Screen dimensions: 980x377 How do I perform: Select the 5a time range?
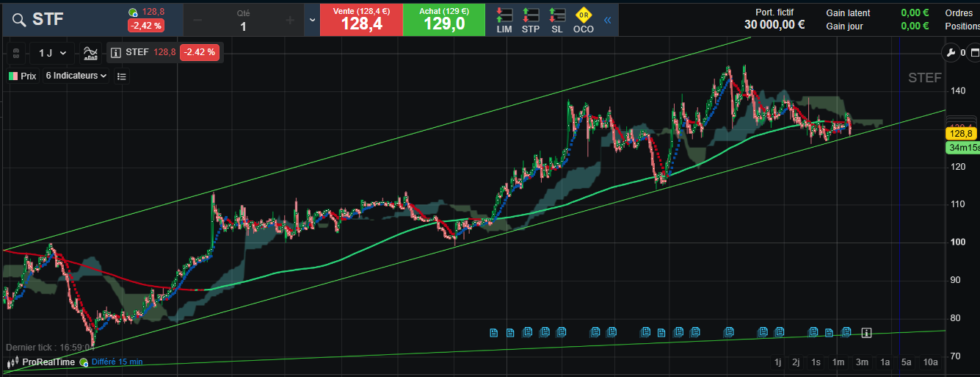[907, 362]
